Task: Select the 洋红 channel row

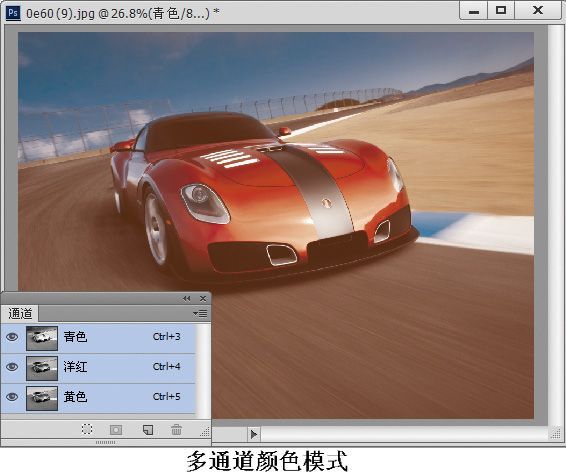Action: point(98,368)
